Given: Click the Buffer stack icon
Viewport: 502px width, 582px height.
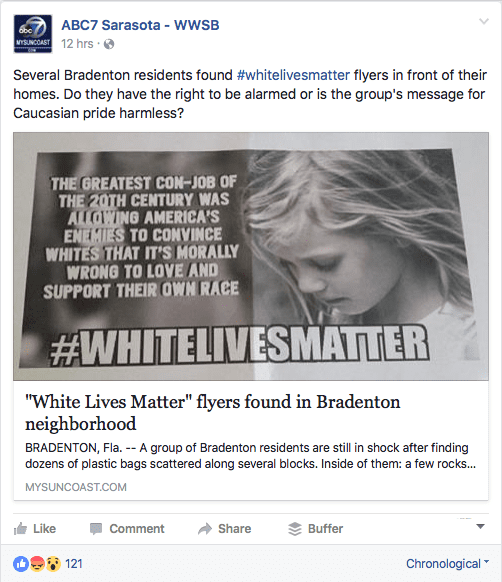Looking at the screenshot, I should [295, 529].
